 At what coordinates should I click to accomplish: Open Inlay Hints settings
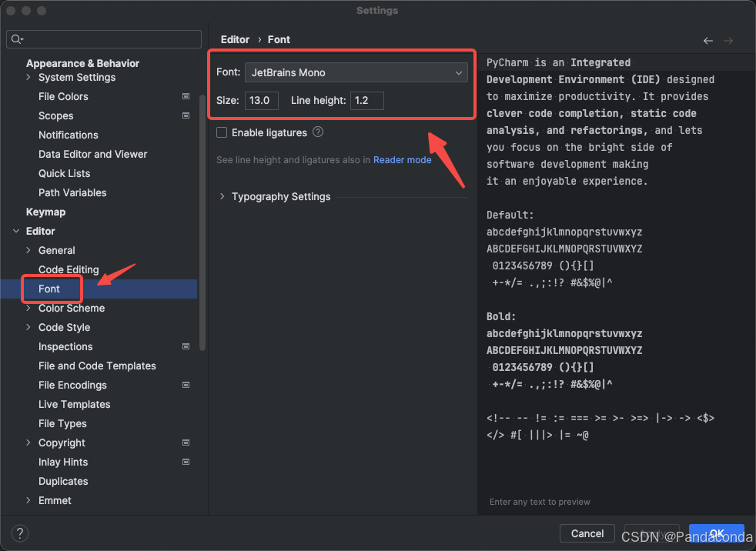click(63, 462)
